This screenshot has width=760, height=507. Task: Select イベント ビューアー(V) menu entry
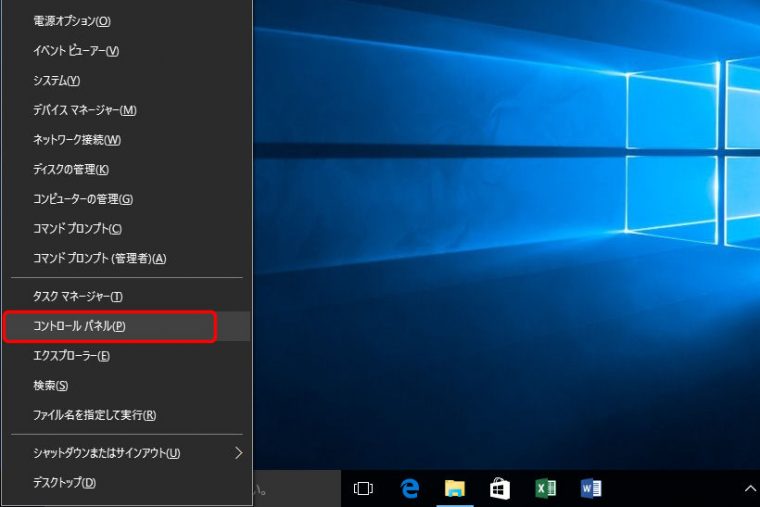tap(127, 51)
